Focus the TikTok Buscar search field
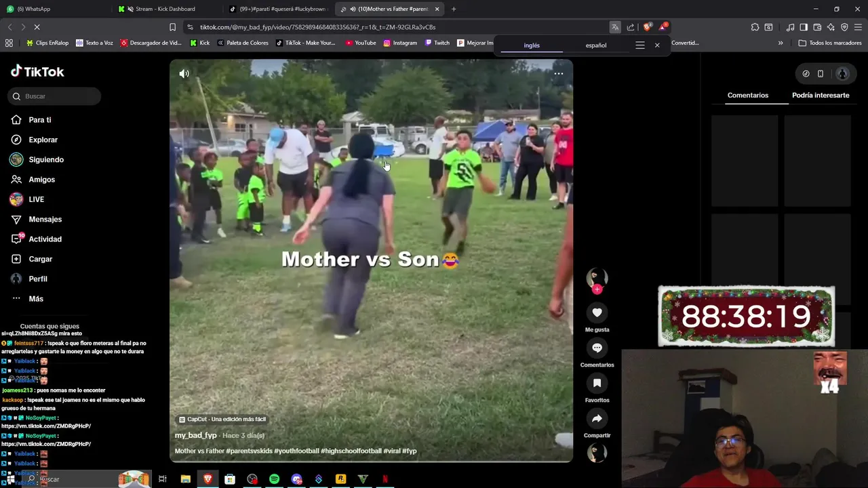The height and width of the screenshot is (488, 868). 55,96
